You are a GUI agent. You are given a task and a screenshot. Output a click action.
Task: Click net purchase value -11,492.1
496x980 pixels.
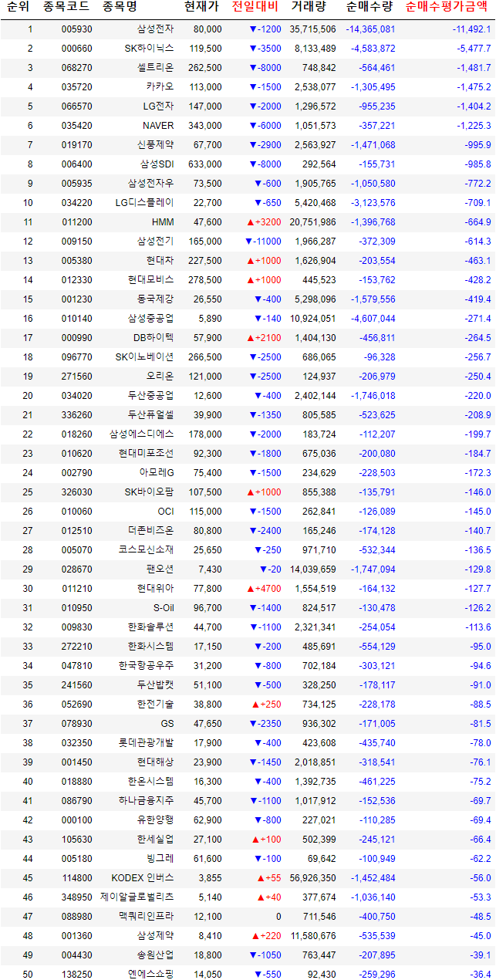coord(471,29)
